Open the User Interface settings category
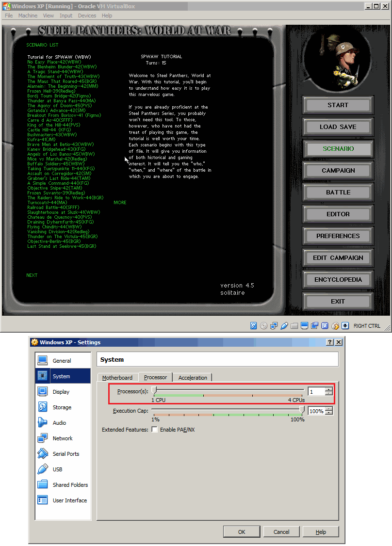 pyautogui.click(x=63, y=500)
